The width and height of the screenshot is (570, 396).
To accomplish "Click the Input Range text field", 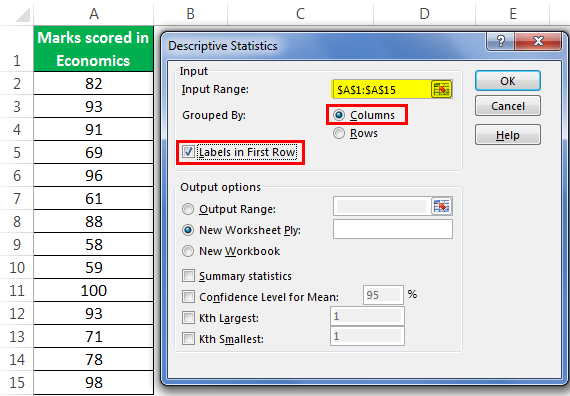I will [382, 89].
